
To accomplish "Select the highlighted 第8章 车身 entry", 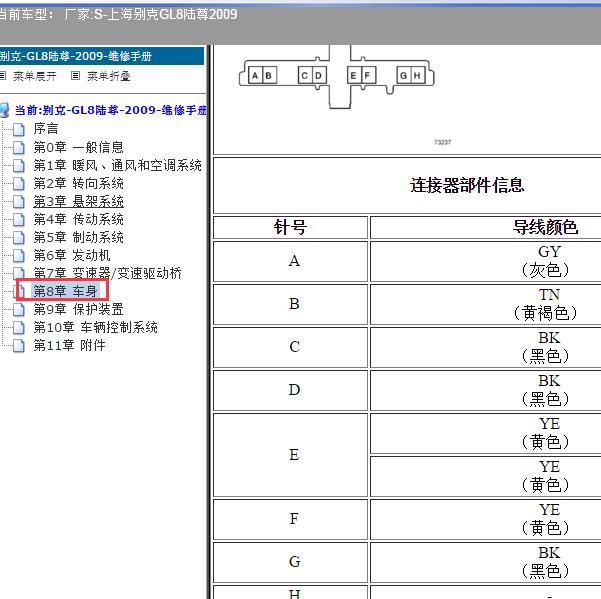I will [65, 291].
